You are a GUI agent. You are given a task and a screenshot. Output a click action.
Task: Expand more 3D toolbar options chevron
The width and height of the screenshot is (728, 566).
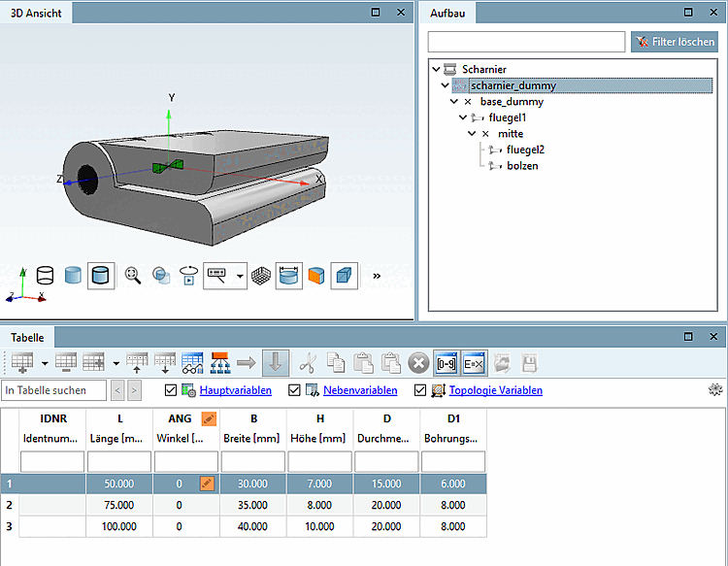click(x=377, y=276)
